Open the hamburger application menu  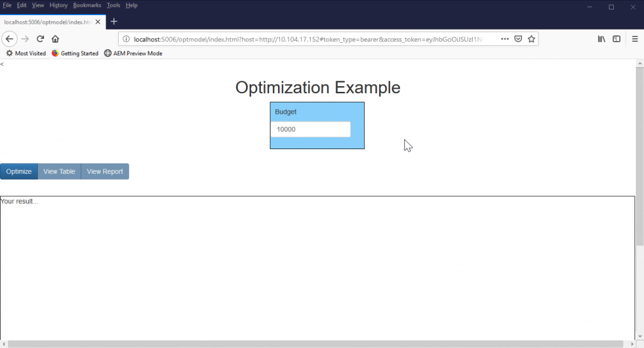[634, 39]
